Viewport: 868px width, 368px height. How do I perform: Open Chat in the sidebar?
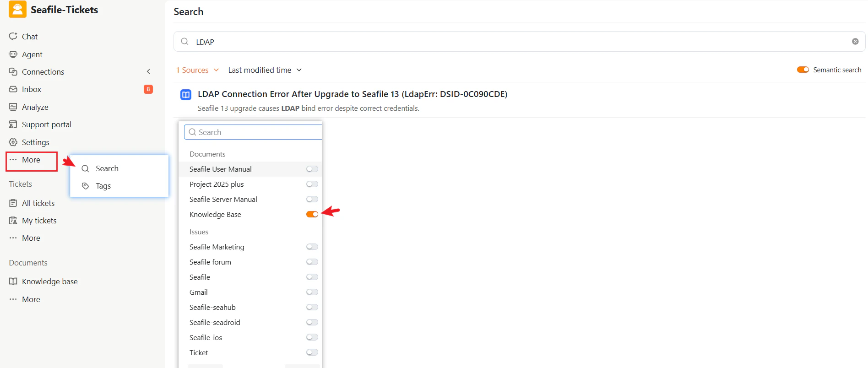[30, 37]
